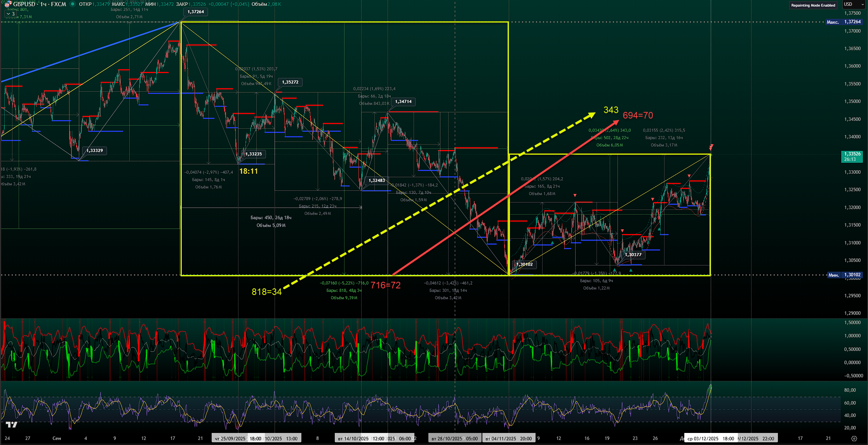Select the 1,37264 high price callout
The image size is (868, 445).
coord(195,12)
